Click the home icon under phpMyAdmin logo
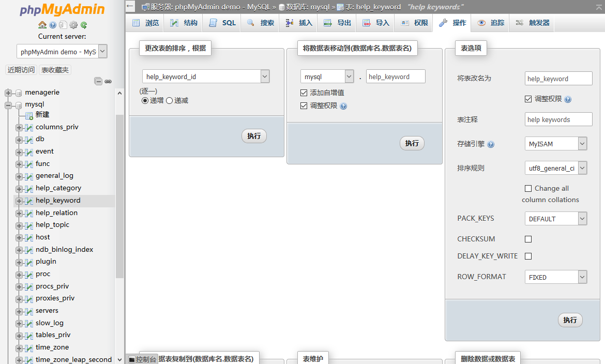 (x=42, y=25)
